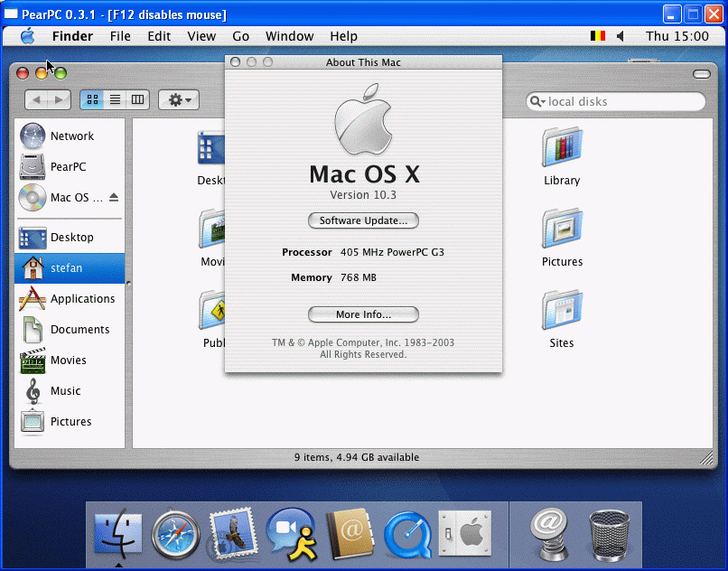This screenshot has width=728, height=571.
Task: Click the More Info... button
Action: pyautogui.click(x=363, y=314)
